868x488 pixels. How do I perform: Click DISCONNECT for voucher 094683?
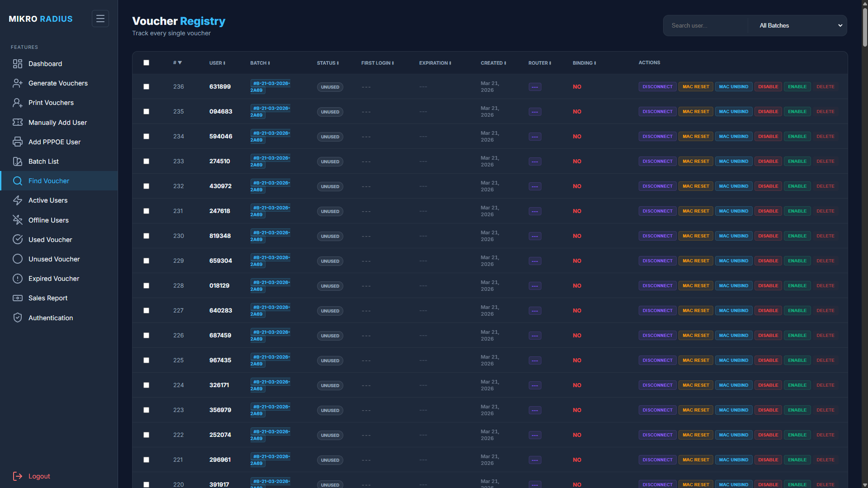coord(657,111)
